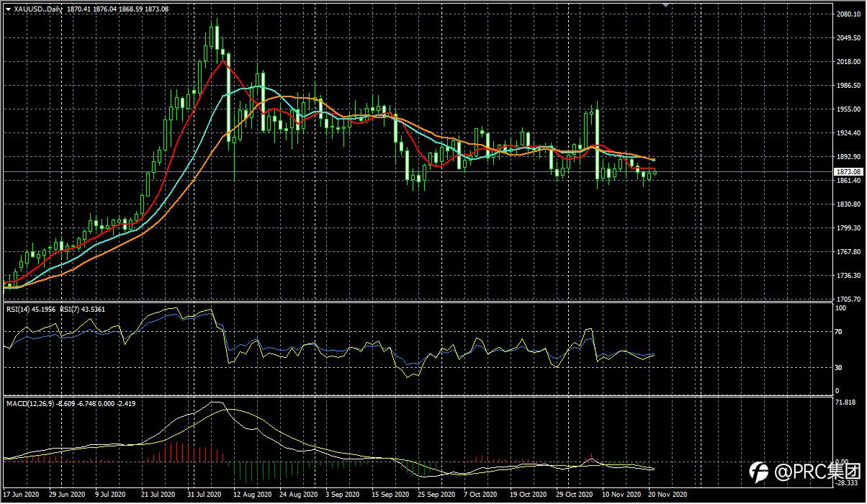867x504 pixels.
Task: Click the 1986.50 price scale level
Action: (x=848, y=86)
